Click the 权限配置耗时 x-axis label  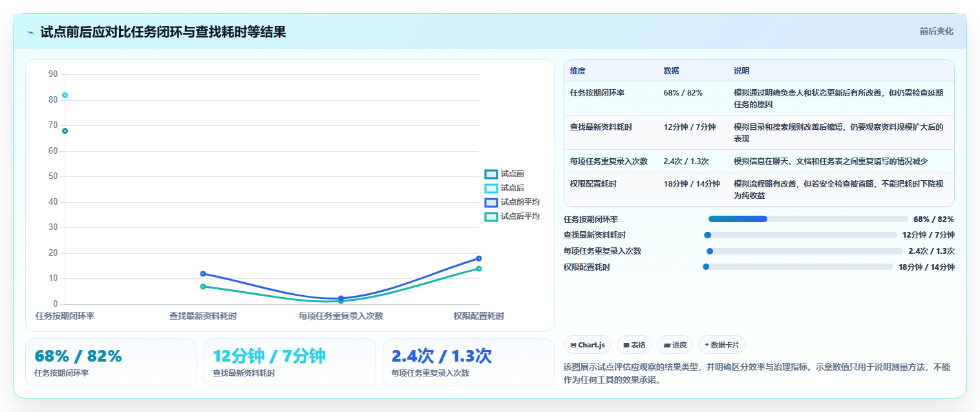(x=479, y=316)
